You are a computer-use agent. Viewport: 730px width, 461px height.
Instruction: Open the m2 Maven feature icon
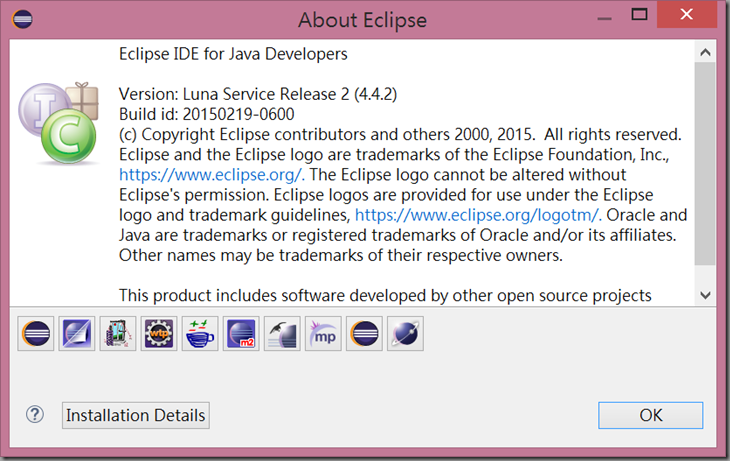pyautogui.click(x=241, y=333)
